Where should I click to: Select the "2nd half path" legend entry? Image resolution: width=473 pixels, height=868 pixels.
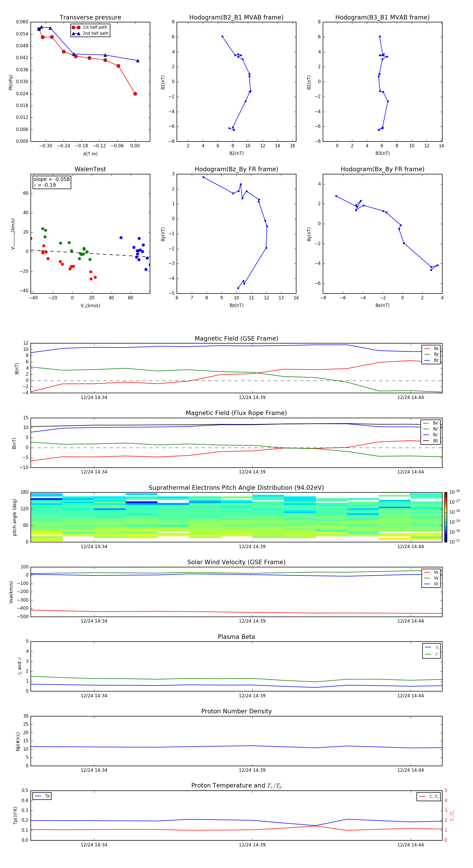90,33
